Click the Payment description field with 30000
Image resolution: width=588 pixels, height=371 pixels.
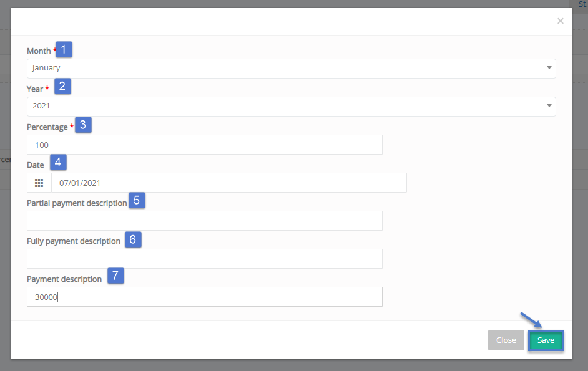tap(205, 297)
